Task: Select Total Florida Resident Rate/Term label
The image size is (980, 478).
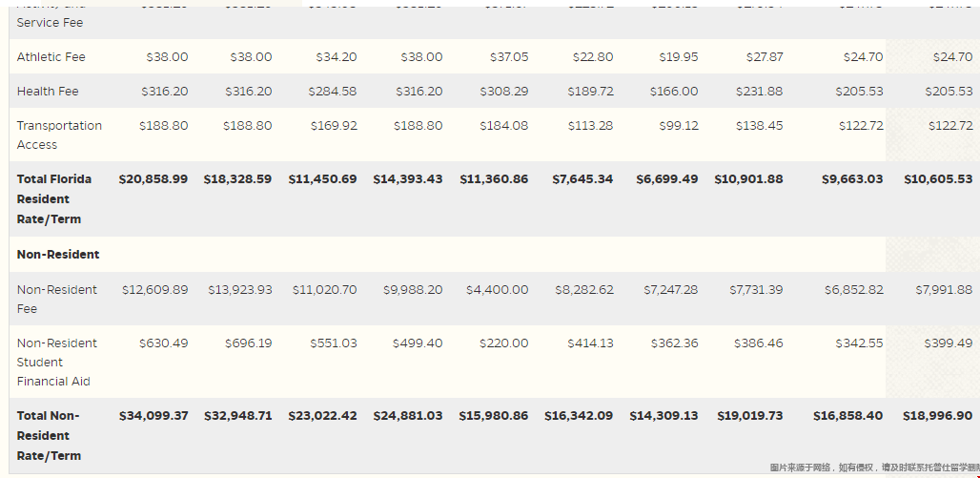Action: point(54,199)
